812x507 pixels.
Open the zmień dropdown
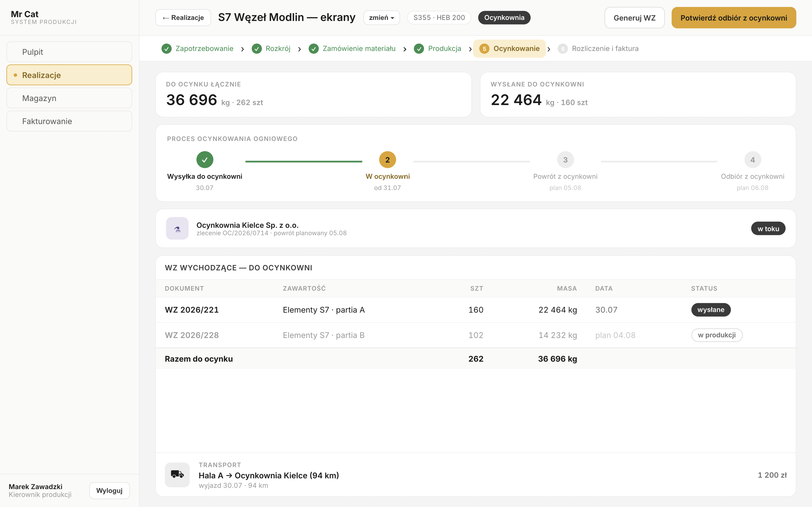click(381, 18)
